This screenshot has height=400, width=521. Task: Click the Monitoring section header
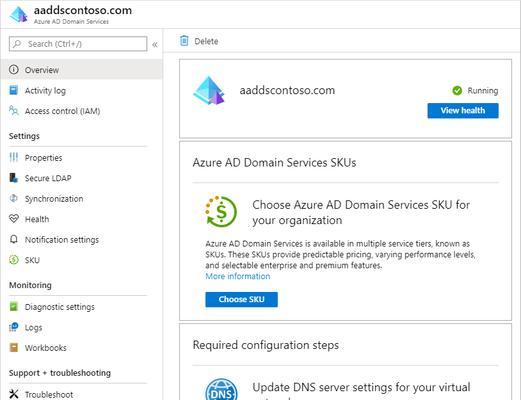point(30,285)
